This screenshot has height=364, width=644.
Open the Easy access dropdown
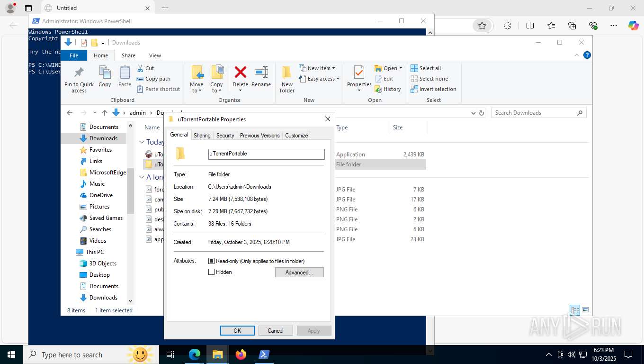tap(319, 79)
